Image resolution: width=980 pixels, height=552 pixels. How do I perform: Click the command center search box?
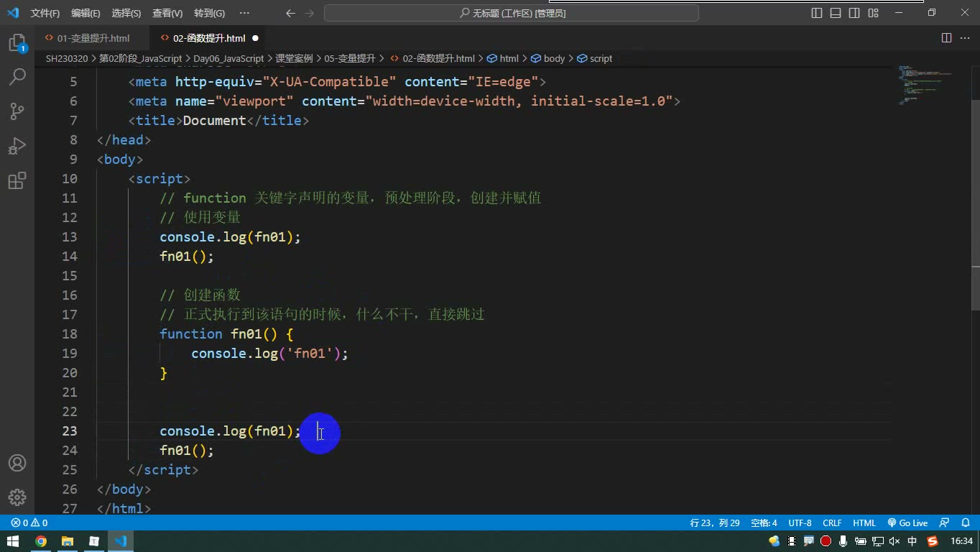tap(512, 13)
